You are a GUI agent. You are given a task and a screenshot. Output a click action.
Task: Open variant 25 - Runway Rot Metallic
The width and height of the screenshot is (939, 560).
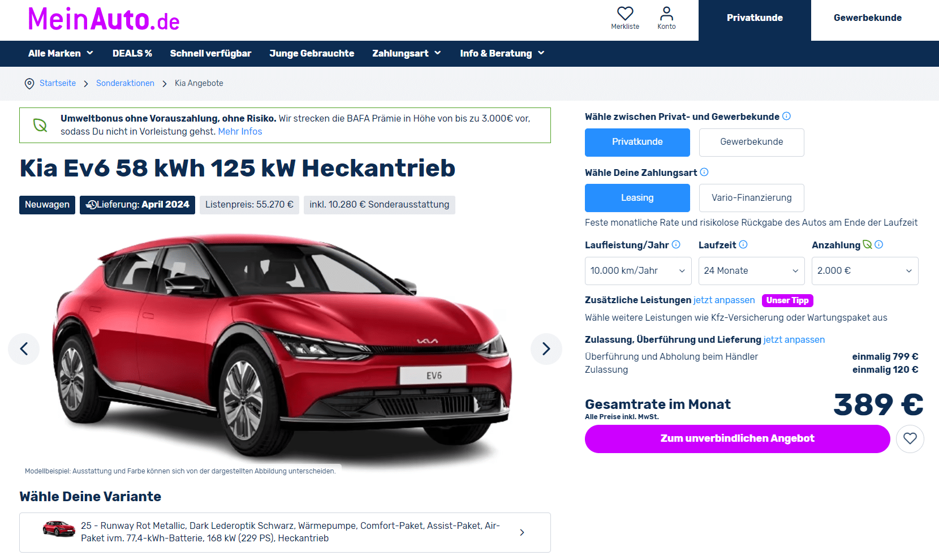[x=285, y=532]
